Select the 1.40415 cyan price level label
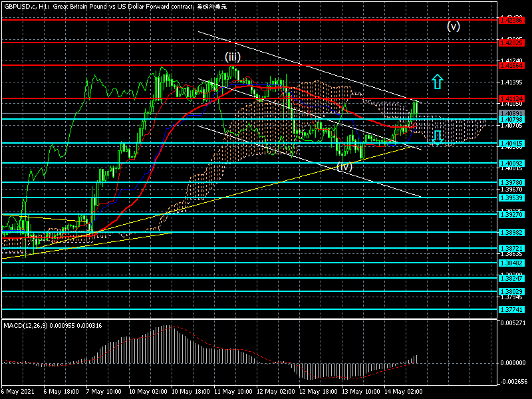Screen dimensions: 532x399 coord(511,144)
